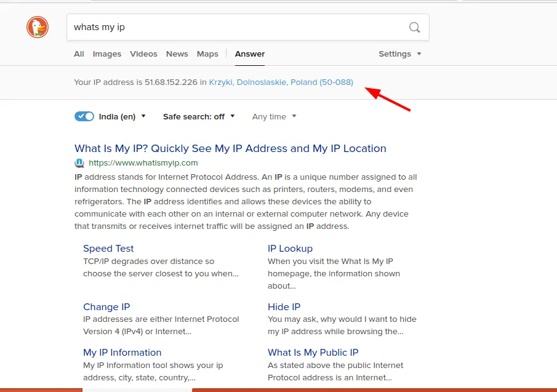The width and height of the screenshot is (557, 392).
Task: Click the 'IP addresses are either Internet Protocol' description
Action: coord(161,326)
